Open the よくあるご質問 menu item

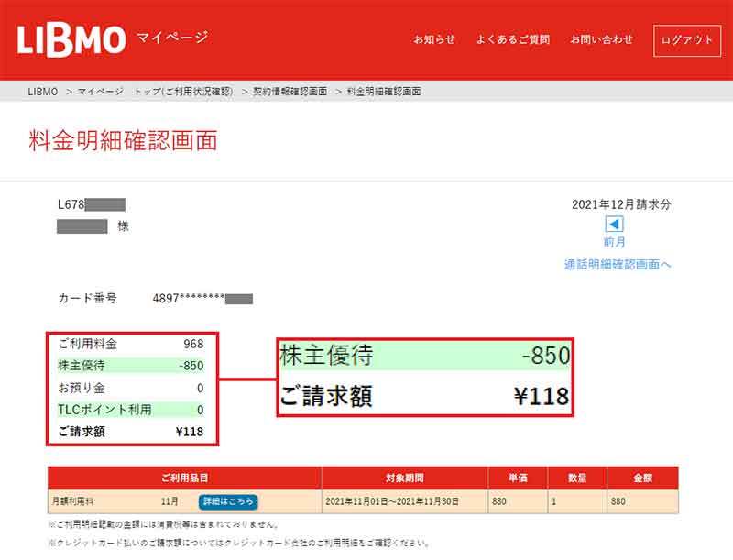(513, 39)
